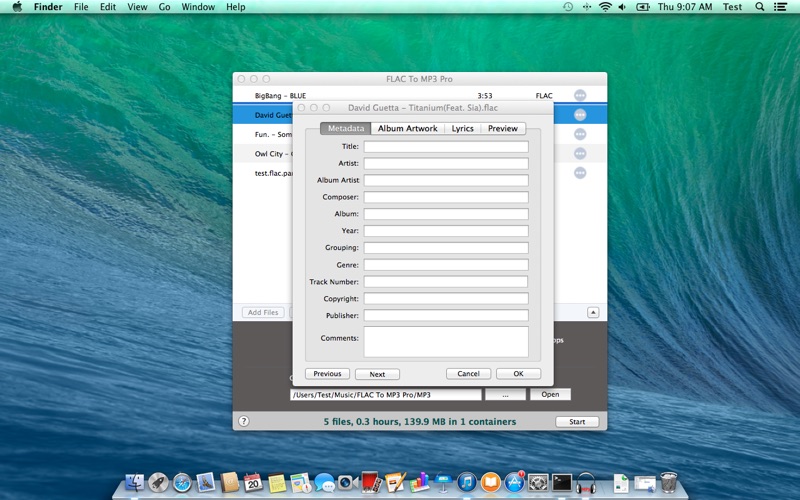The image size is (800, 500).
Task: Click the Time Machine menu bar icon
Action: [568, 7]
